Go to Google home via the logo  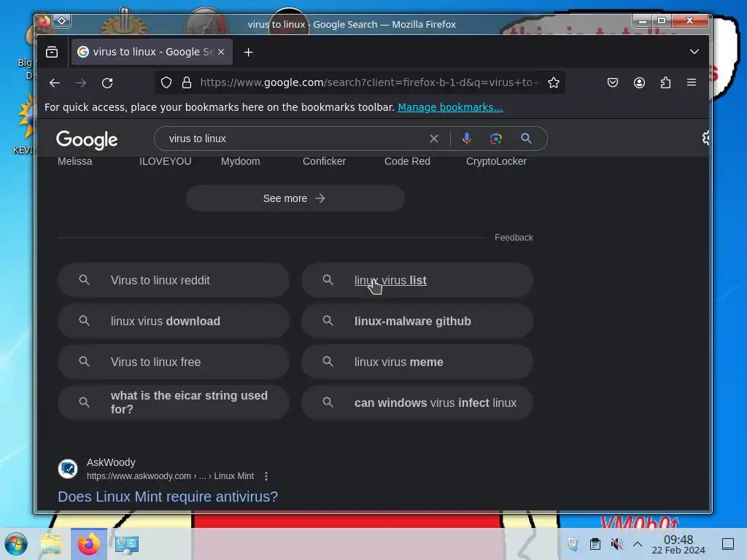click(87, 140)
